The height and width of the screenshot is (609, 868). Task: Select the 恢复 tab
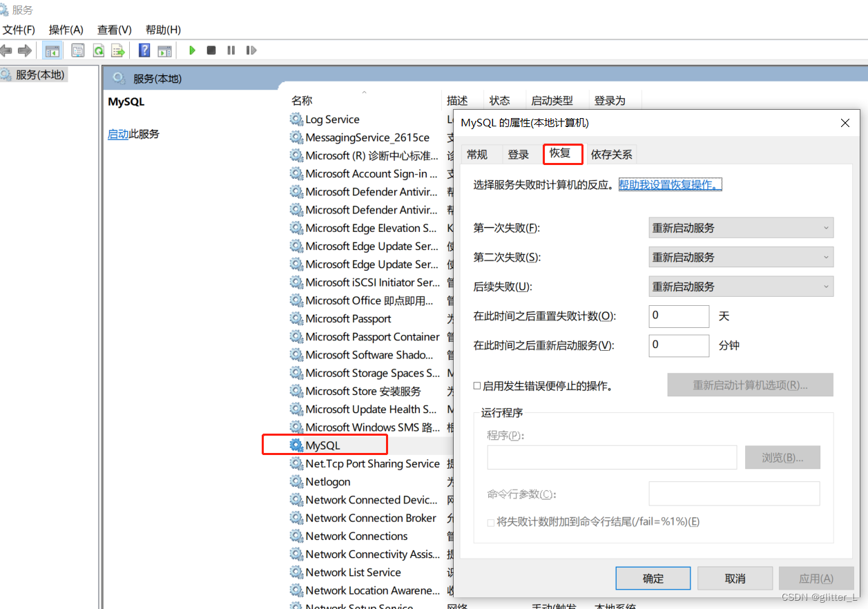[x=562, y=153]
